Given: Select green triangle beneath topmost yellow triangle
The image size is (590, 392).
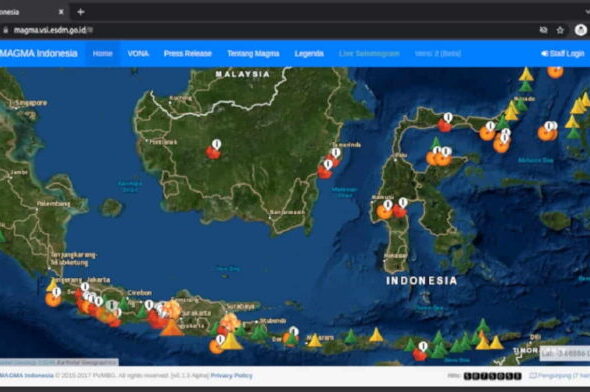Looking at the screenshot, I should 526,86.
